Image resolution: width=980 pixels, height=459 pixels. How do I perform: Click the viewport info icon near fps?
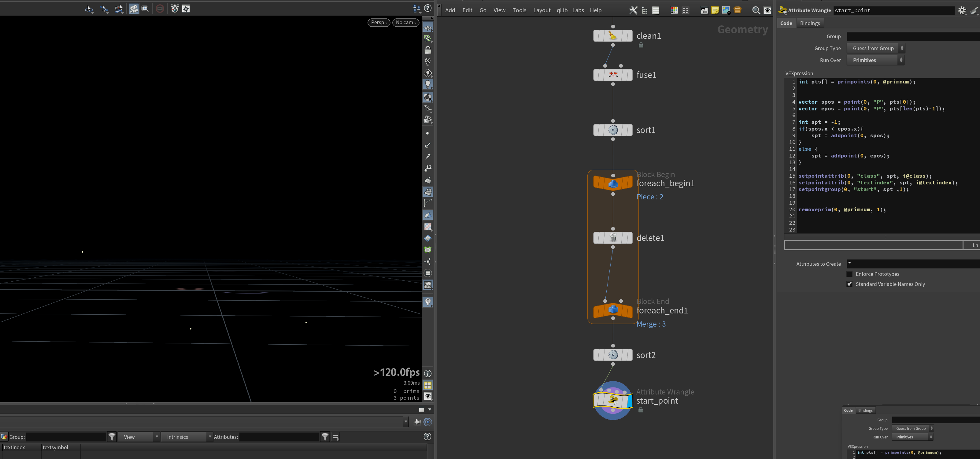pos(427,373)
